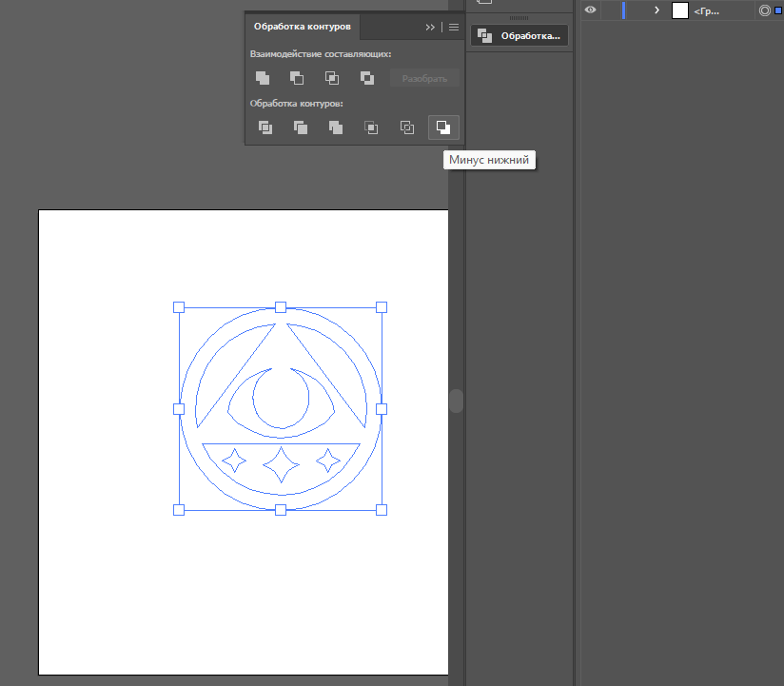Toggle layer visibility eye icon

[590, 10]
